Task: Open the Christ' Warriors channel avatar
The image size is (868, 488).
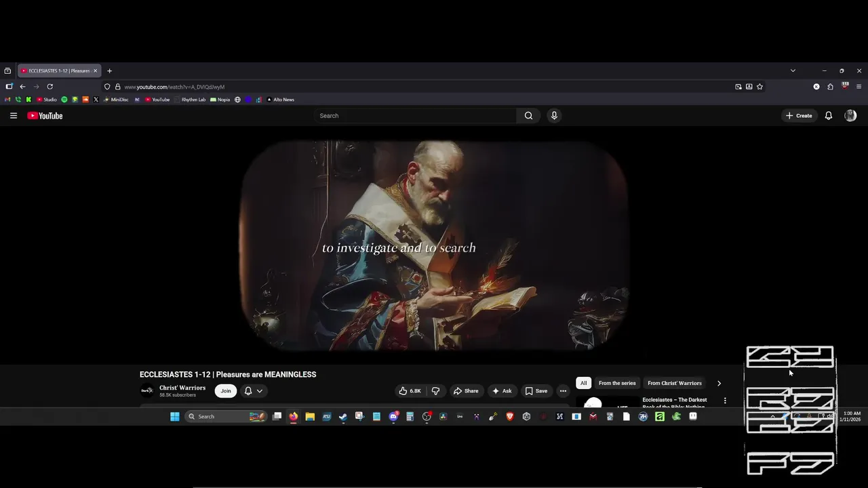Action: (146, 390)
